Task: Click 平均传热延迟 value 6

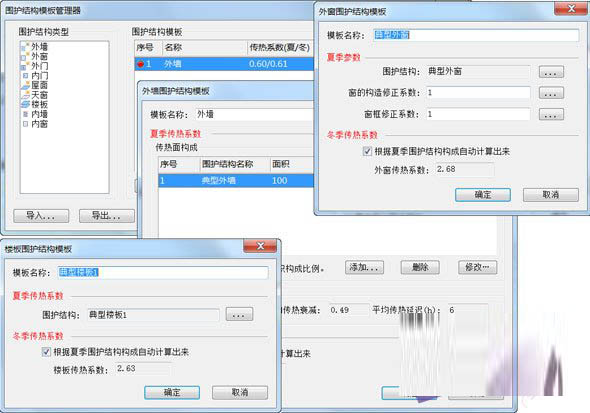Action: [x=467, y=310]
